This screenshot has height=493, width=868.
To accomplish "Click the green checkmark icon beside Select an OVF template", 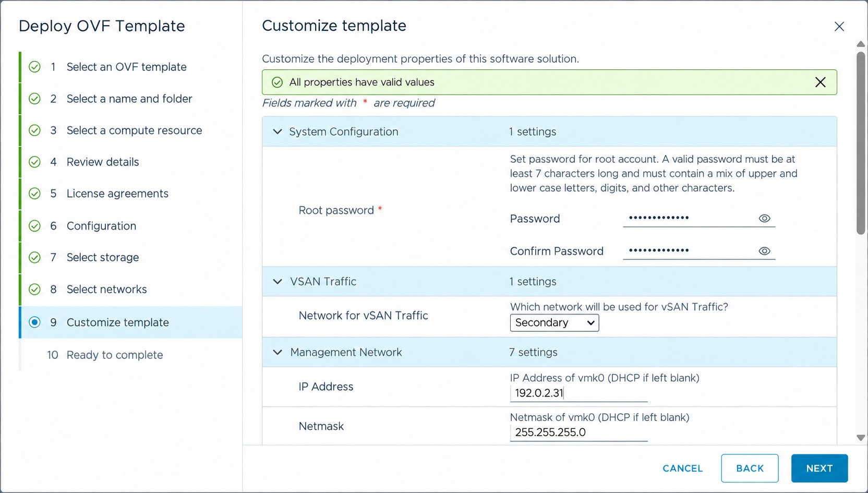I will [34, 67].
